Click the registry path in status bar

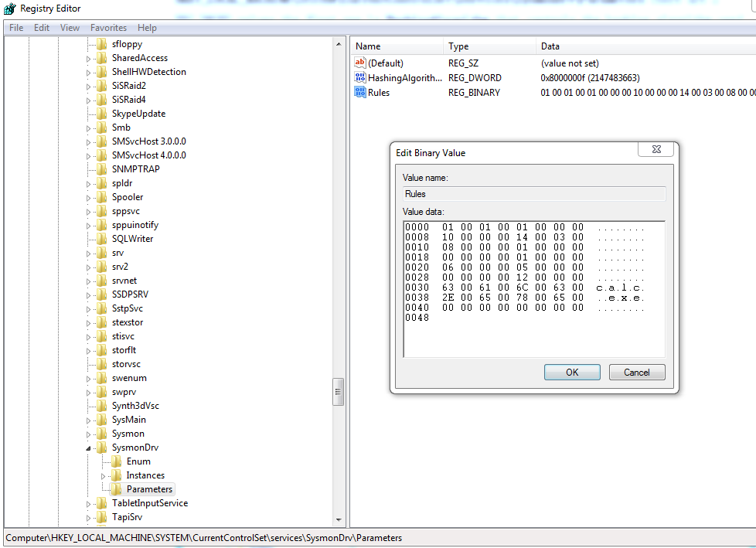203,538
